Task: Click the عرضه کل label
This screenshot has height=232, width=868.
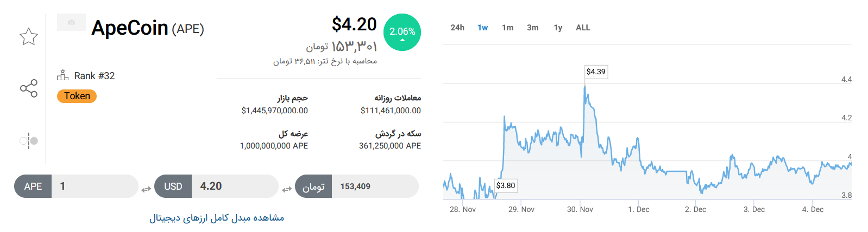Action: coord(293,133)
